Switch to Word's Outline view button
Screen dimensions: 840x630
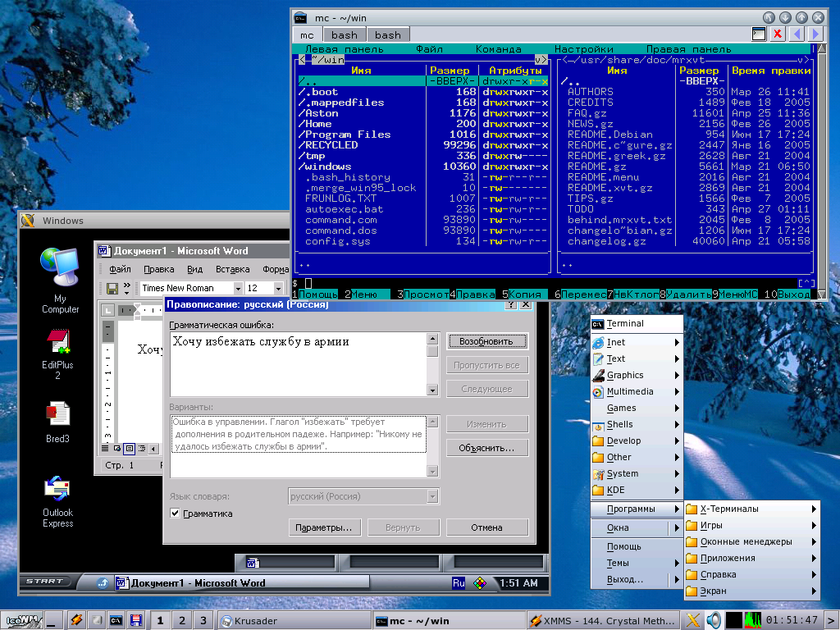click(x=141, y=449)
